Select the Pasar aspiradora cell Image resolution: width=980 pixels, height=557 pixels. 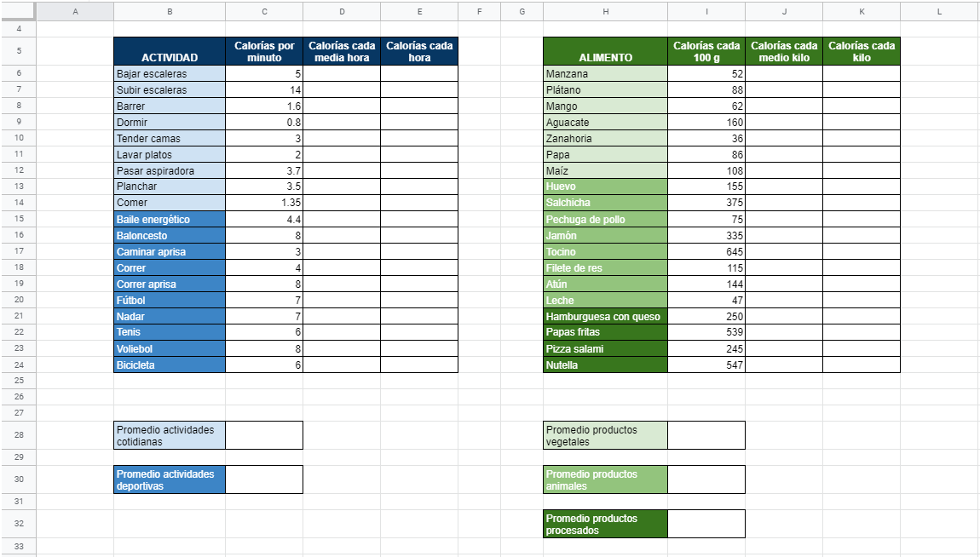tap(170, 171)
